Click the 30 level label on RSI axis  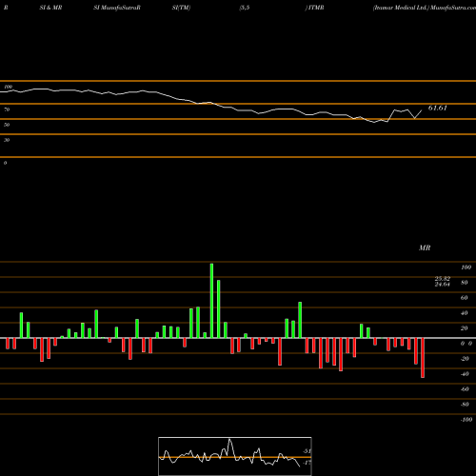coord(7,140)
